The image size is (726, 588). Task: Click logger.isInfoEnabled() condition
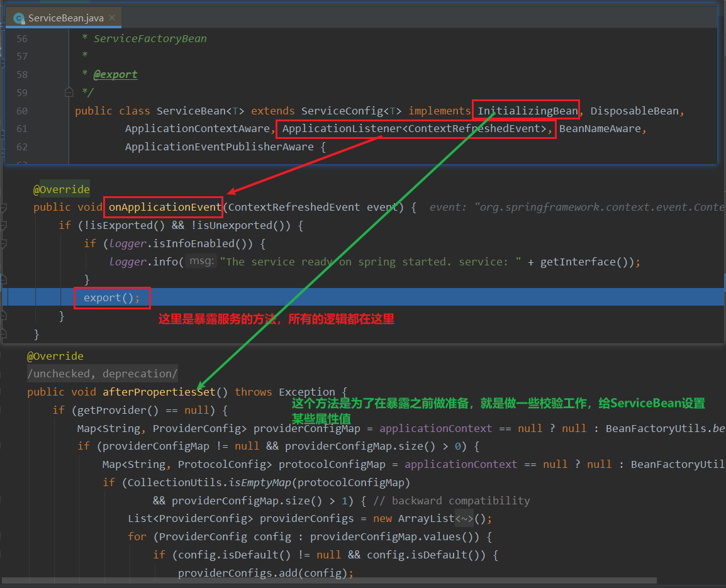[181, 243]
